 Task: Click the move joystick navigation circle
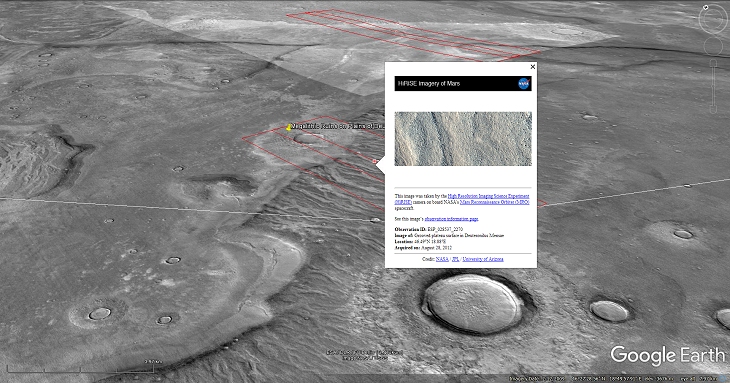pyautogui.click(x=713, y=46)
